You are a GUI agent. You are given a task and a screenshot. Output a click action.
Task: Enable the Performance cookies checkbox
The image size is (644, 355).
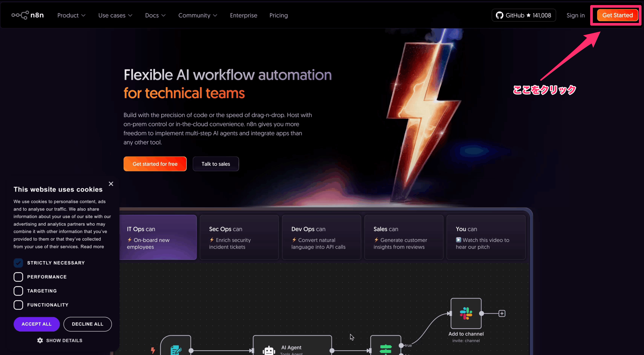coord(18,277)
